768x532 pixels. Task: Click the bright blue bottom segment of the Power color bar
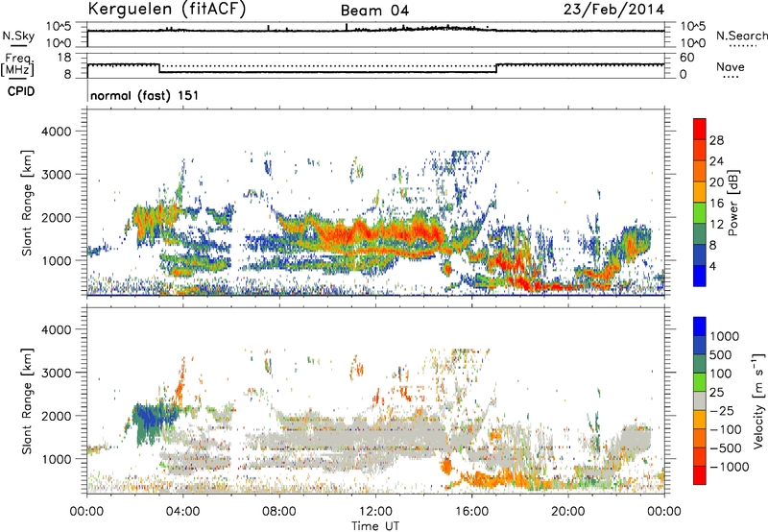click(700, 277)
